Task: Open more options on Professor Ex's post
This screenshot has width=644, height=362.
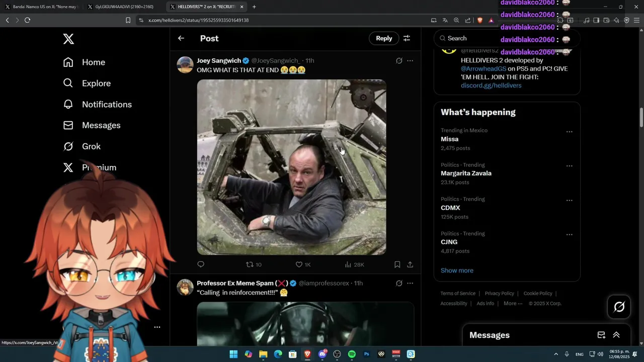Action: coord(410,283)
